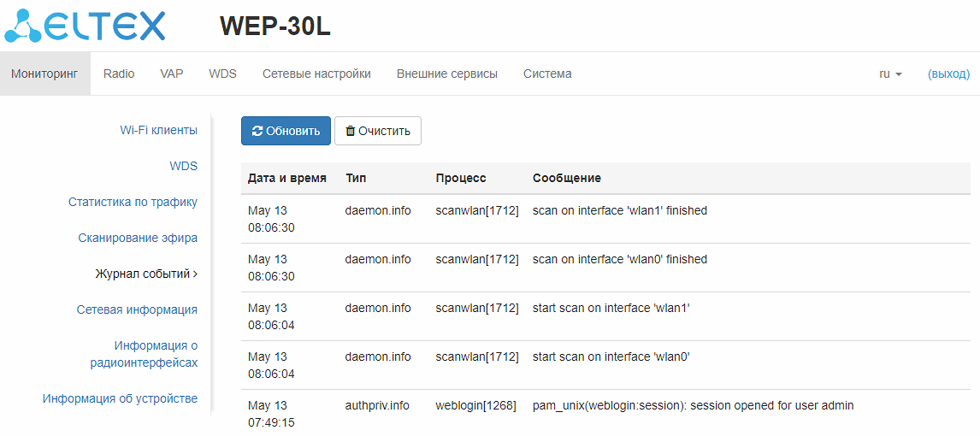Select the Внешние сервисы tab

[x=446, y=74]
